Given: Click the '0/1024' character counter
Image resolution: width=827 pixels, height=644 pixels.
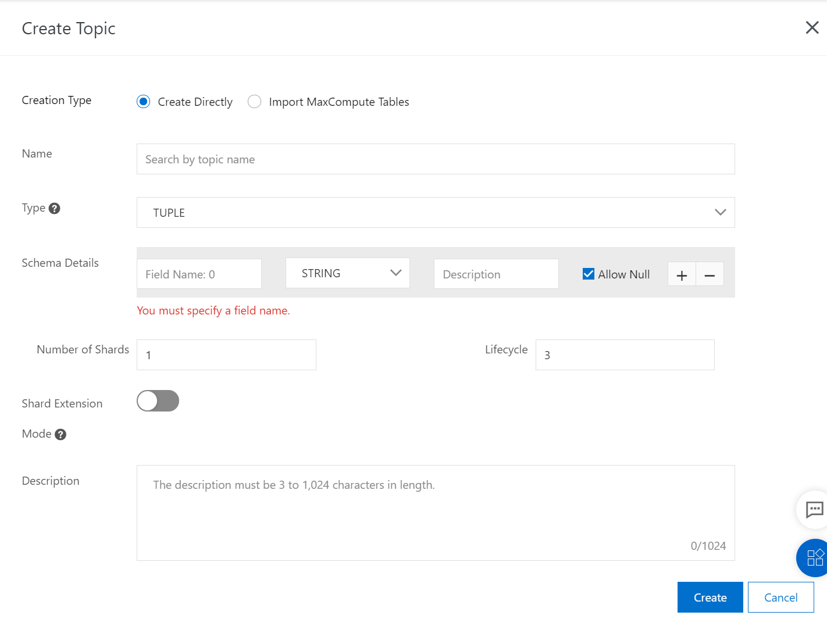Looking at the screenshot, I should coord(708,546).
